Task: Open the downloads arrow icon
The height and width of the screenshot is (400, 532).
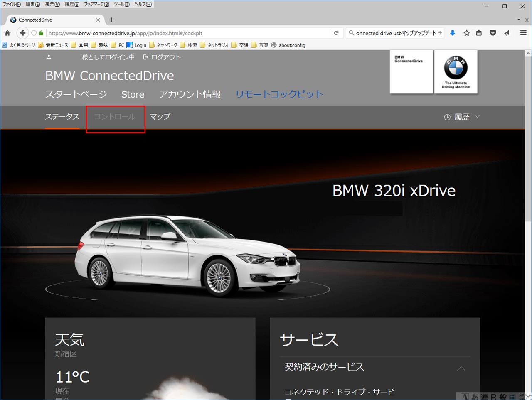Action: point(453,33)
